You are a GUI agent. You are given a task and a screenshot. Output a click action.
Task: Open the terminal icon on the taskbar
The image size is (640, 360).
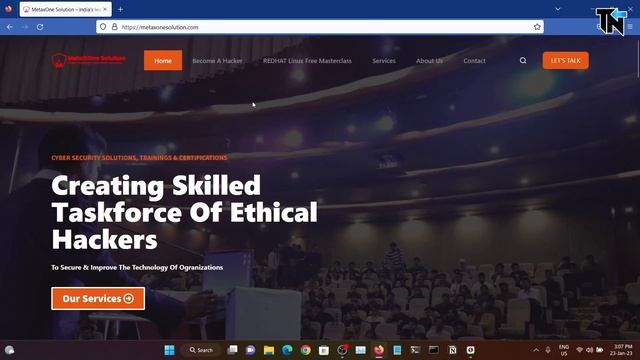pos(416,350)
